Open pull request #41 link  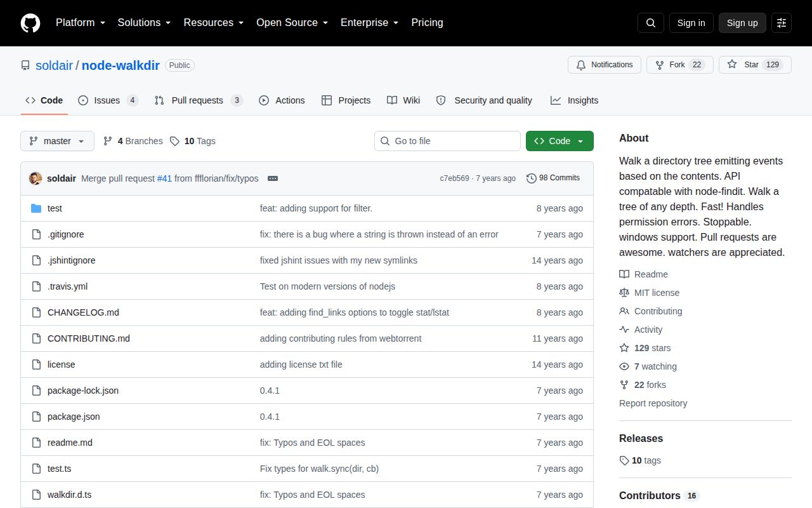(164, 178)
